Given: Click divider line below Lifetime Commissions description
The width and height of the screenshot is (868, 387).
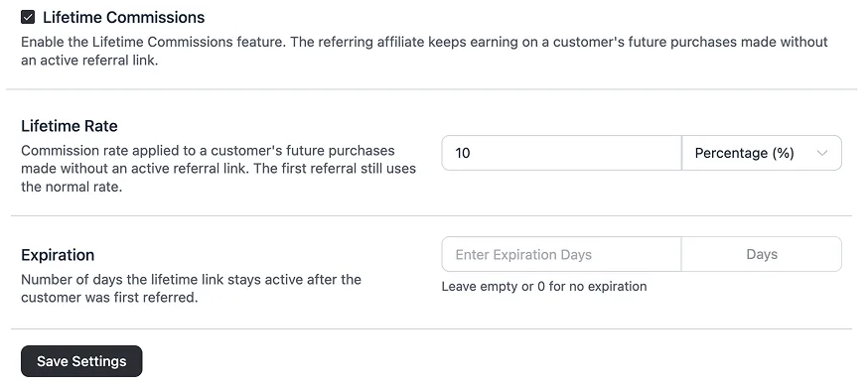Looking at the screenshot, I should (432, 89).
